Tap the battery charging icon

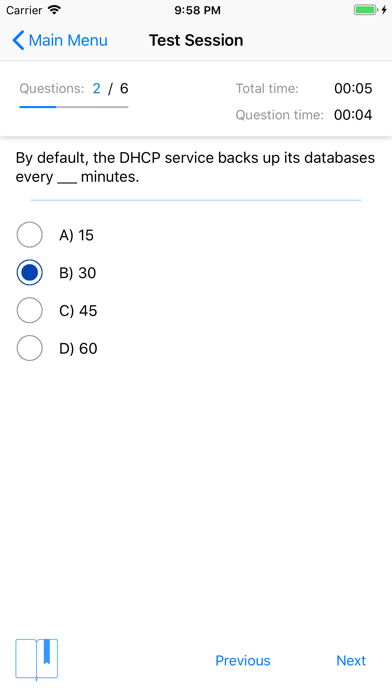pos(370,10)
